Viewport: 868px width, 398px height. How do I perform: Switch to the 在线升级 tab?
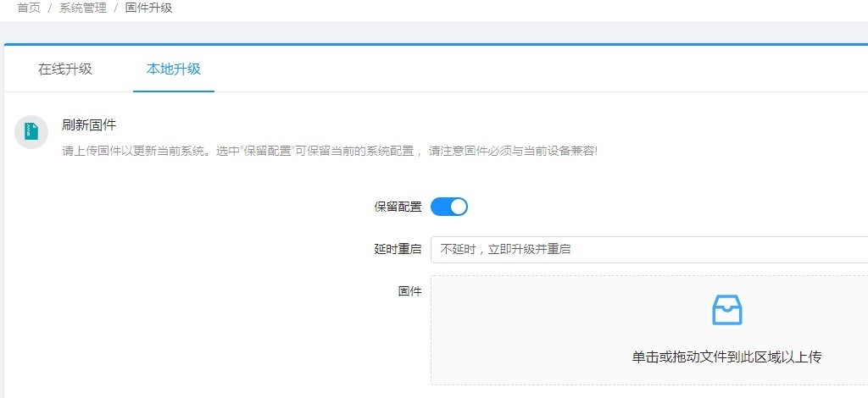(65, 69)
